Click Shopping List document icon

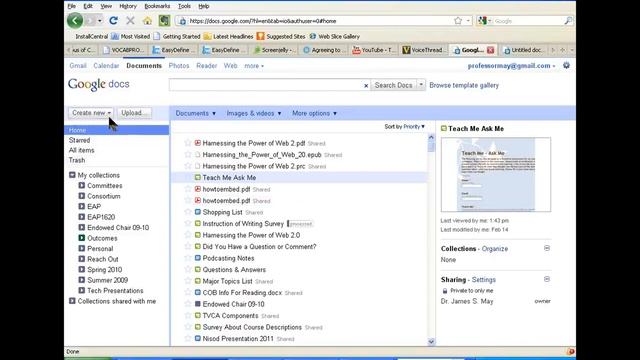198,212
